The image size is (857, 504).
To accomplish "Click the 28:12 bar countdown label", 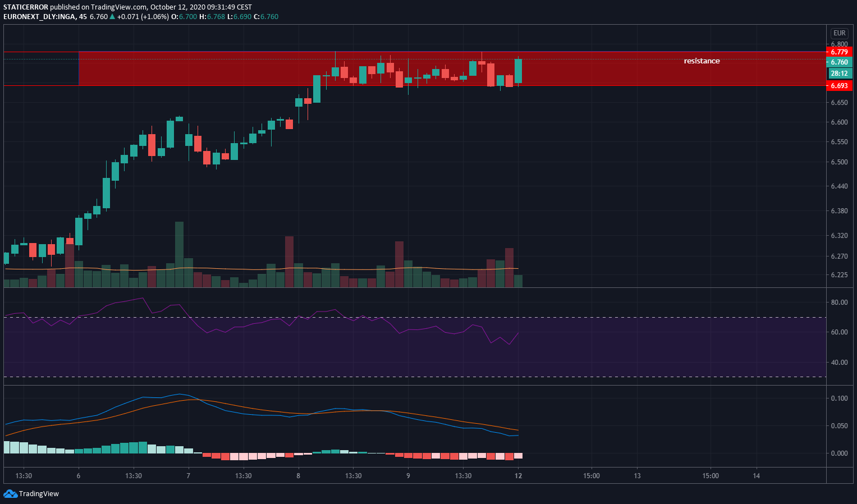I will 839,73.
